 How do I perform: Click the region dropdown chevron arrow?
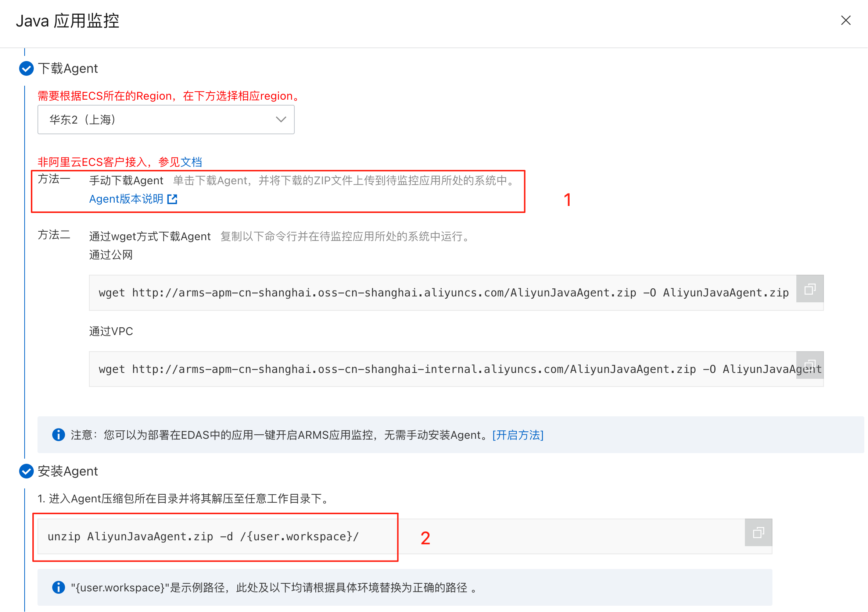281,120
